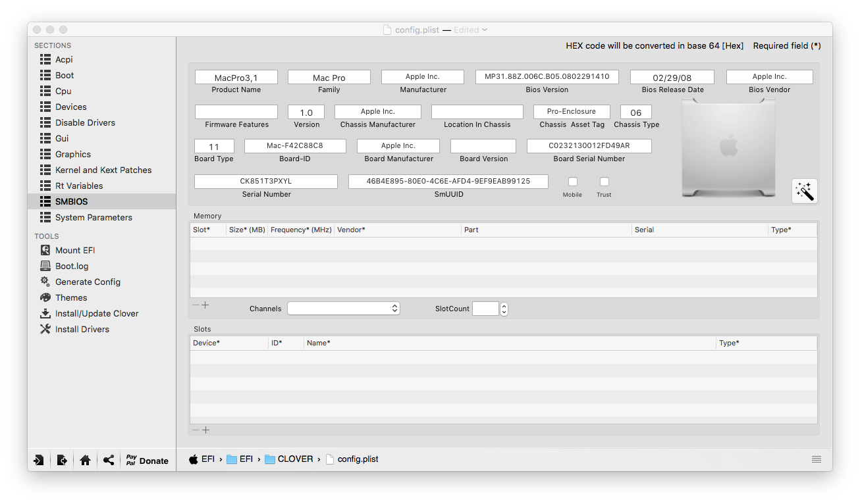Click the Chassis Manufacturer field
860x504 pixels.
[x=378, y=112]
